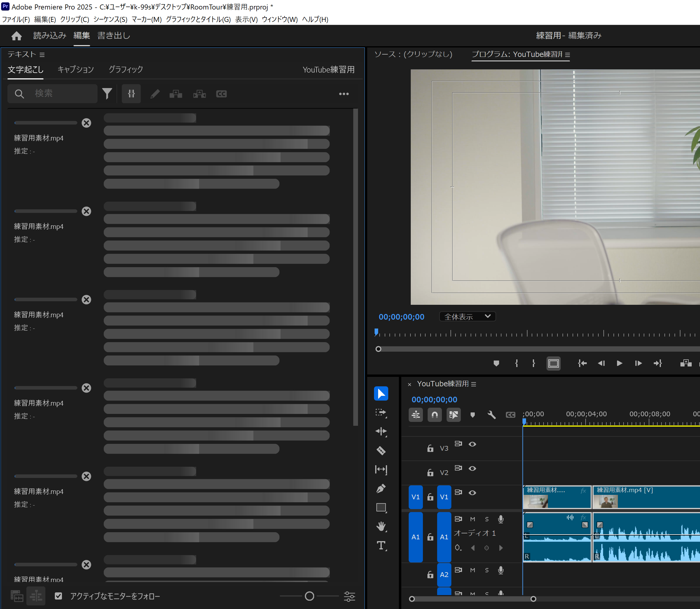Click the Ripple Edit tool
700x609 pixels.
(381, 431)
